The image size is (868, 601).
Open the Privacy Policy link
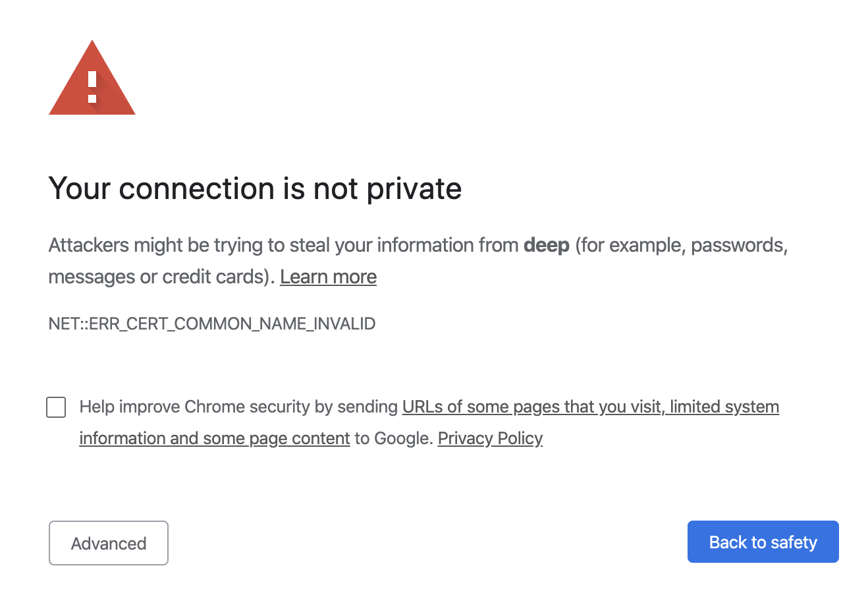point(489,438)
